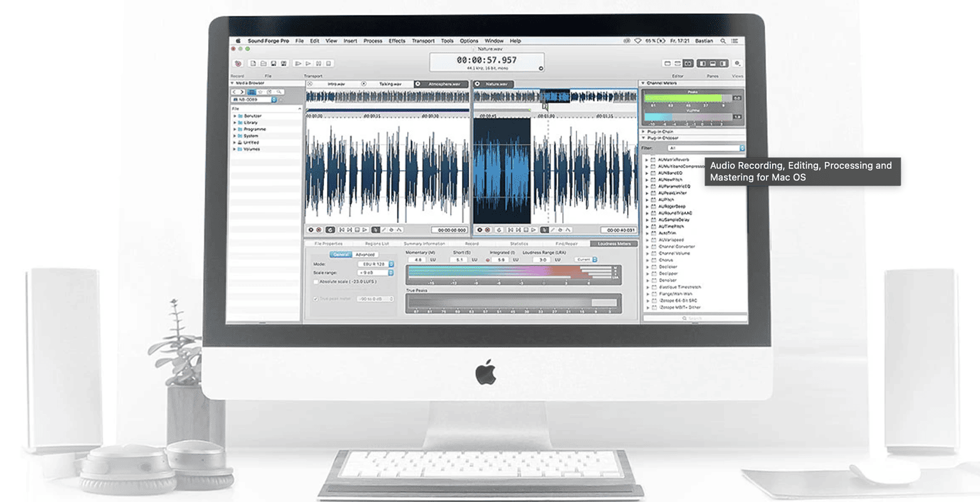Image resolution: width=980 pixels, height=502 pixels.
Task: Open the Mode dropdown set to EBU R 128
Action: [376, 264]
